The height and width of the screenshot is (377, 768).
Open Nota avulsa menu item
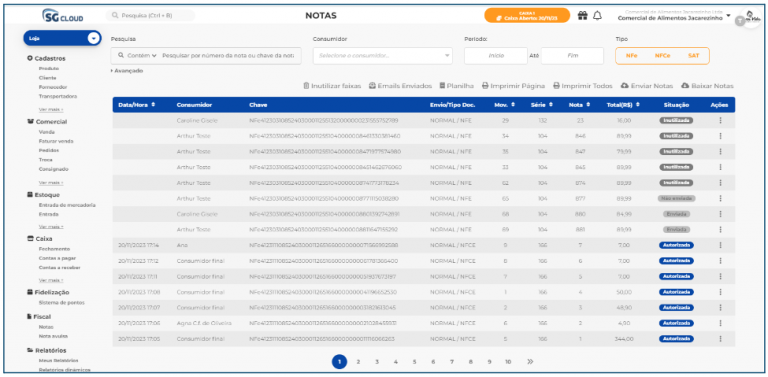pyautogui.click(x=53, y=336)
